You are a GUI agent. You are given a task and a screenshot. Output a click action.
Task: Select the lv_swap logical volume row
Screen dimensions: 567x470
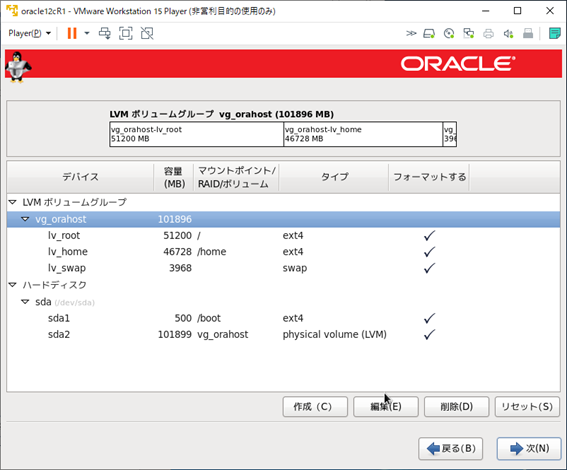click(x=283, y=268)
